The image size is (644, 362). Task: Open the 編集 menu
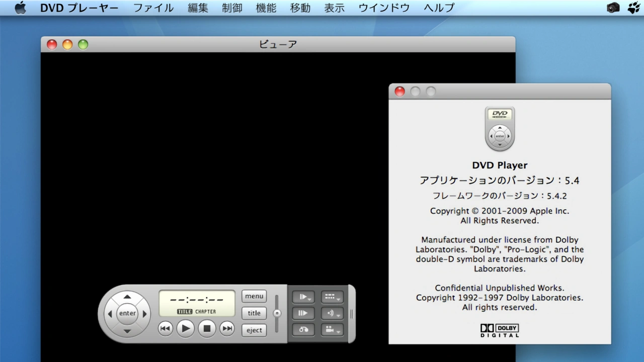pos(198,8)
